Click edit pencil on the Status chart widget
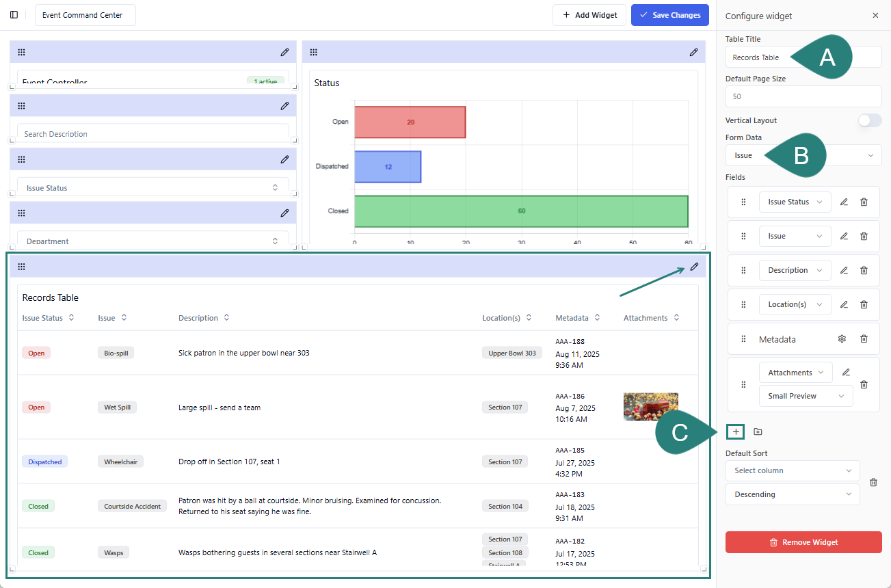 [x=693, y=52]
